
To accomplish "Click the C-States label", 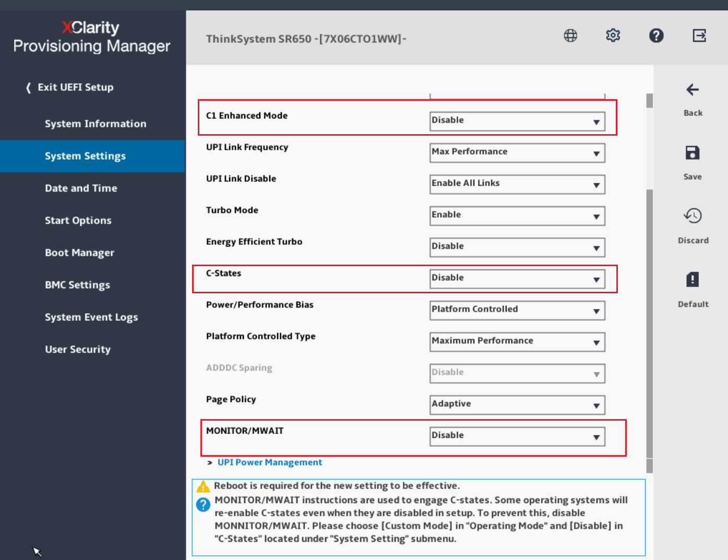I will pos(223,273).
